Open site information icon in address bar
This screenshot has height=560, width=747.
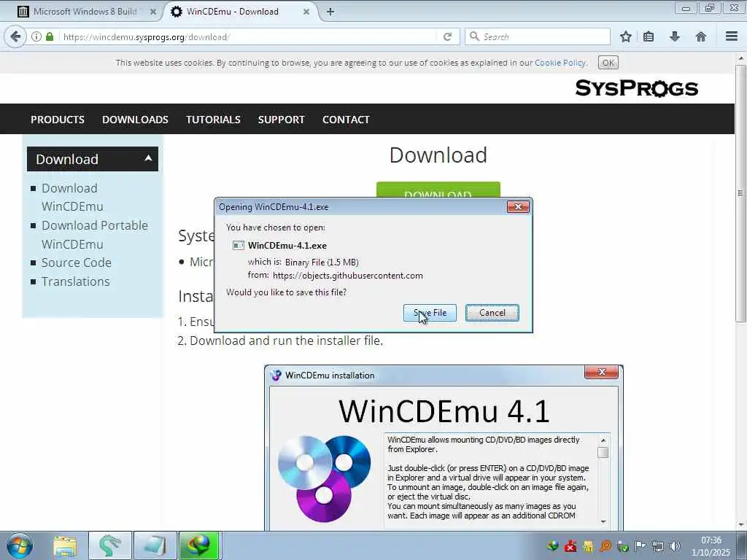(36, 36)
